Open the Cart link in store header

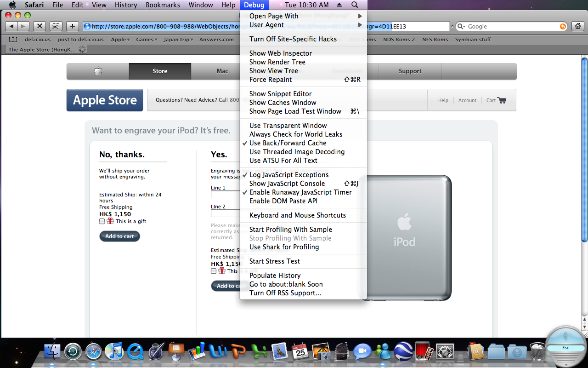point(496,100)
